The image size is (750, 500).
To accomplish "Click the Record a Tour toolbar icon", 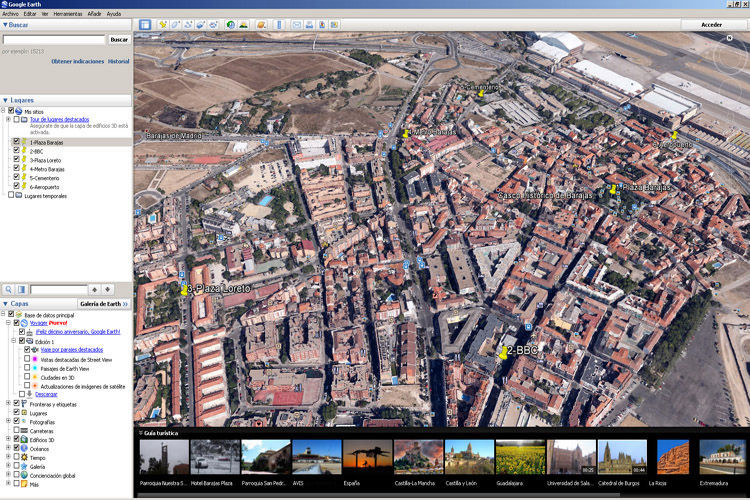I will (213, 24).
